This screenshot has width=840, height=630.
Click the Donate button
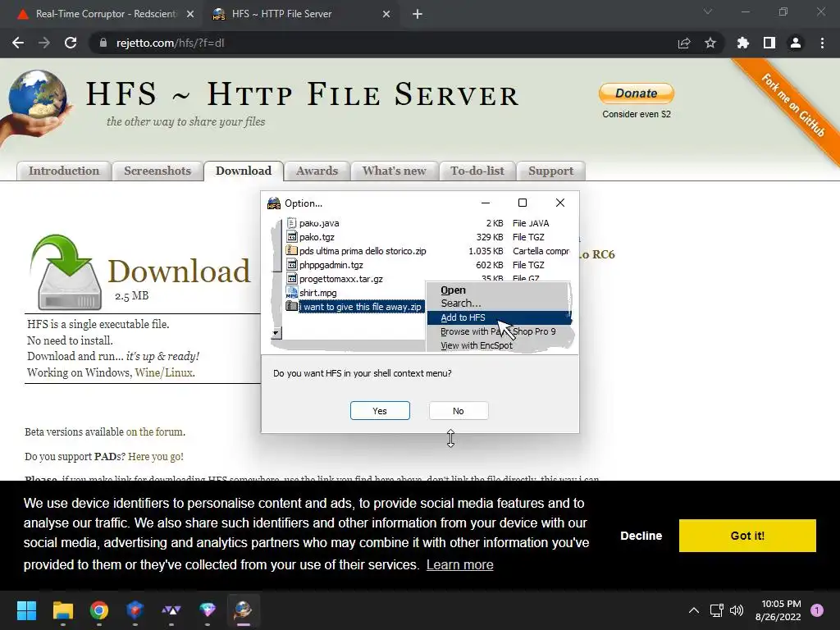pyautogui.click(x=636, y=94)
